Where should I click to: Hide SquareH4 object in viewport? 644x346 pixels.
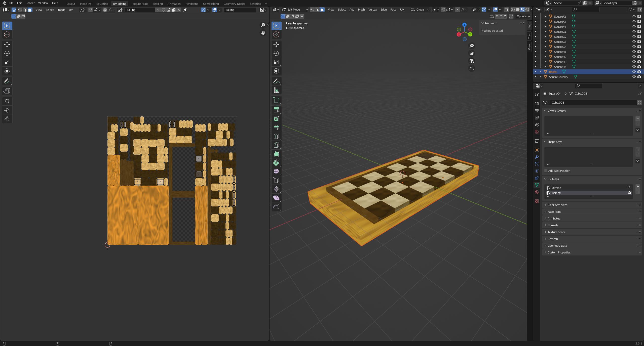[x=634, y=67]
